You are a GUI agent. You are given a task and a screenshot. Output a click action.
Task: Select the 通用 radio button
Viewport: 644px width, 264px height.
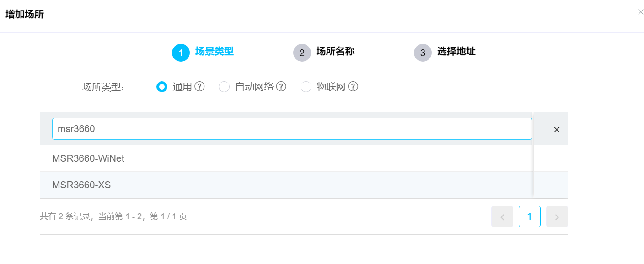tap(162, 87)
